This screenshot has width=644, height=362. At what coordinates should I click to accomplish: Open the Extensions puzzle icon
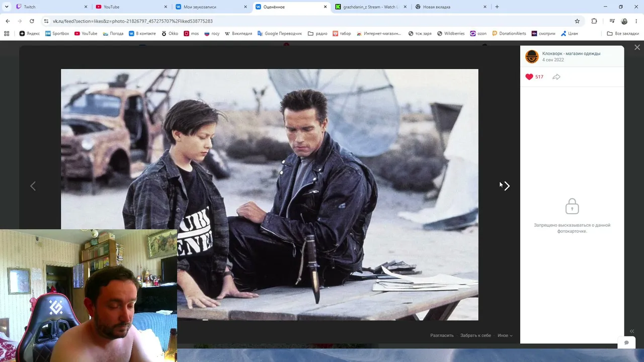pos(594,21)
